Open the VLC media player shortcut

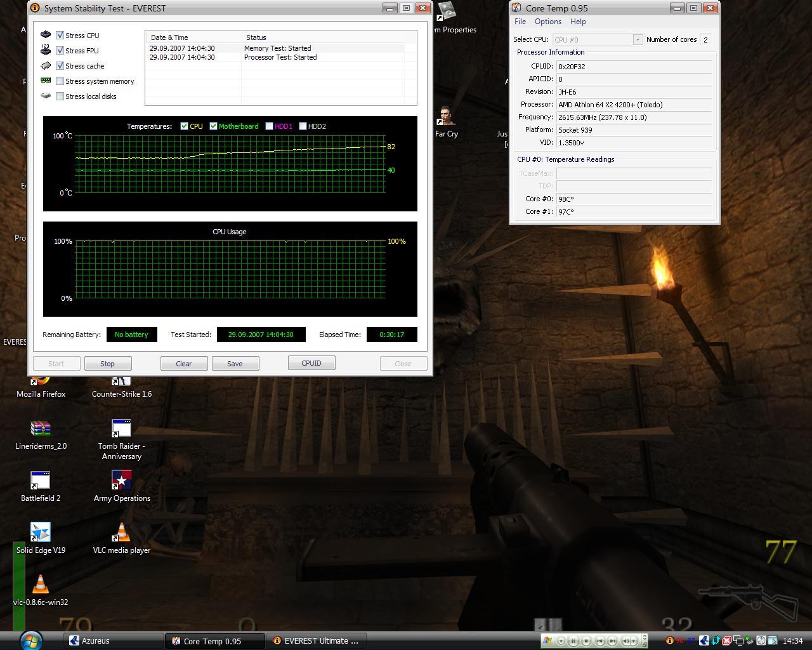(x=121, y=539)
